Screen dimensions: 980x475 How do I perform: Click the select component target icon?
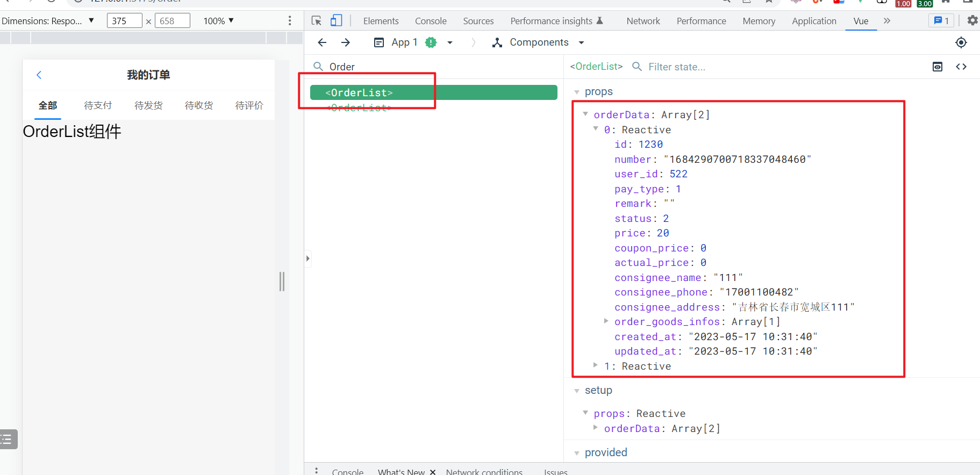pos(961,42)
